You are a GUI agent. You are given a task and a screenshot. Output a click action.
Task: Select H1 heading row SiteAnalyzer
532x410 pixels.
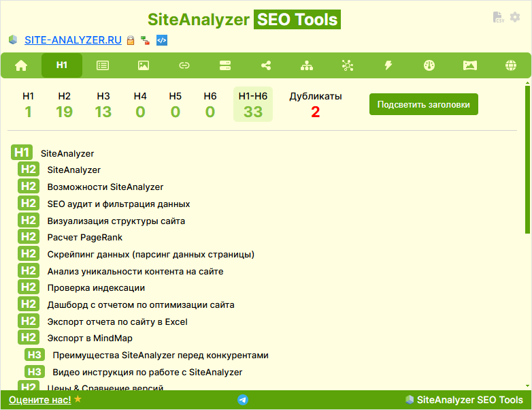pyautogui.click(x=67, y=153)
